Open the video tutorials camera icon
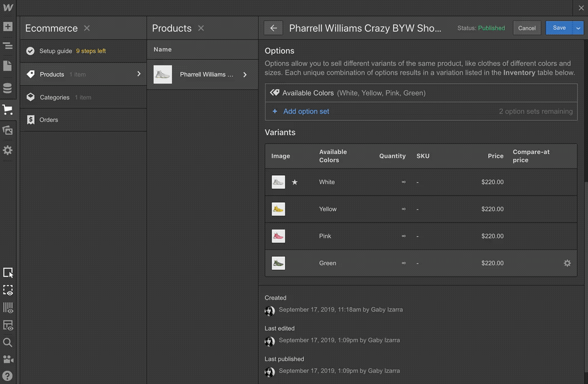The image size is (588, 384). click(8, 359)
